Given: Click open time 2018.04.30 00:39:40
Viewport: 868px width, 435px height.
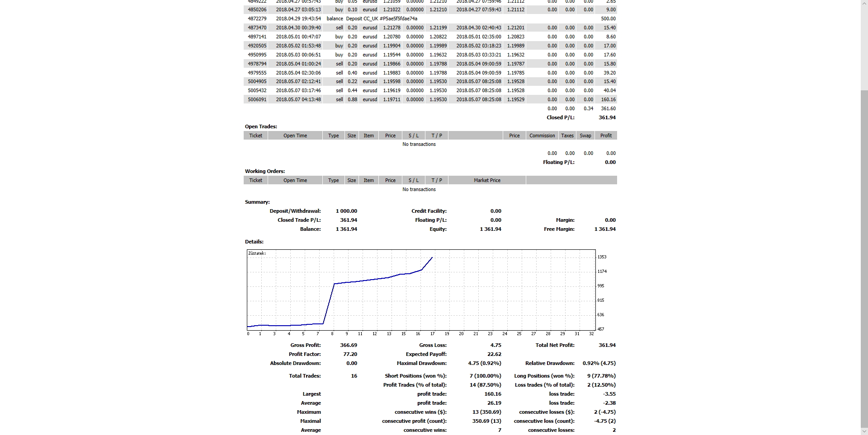Looking at the screenshot, I should coord(298,28).
